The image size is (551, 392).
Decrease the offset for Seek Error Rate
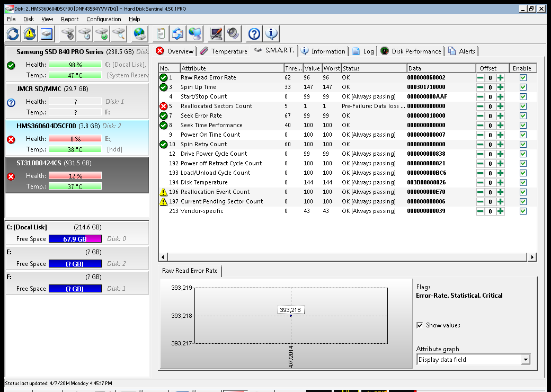(x=480, y=115)
